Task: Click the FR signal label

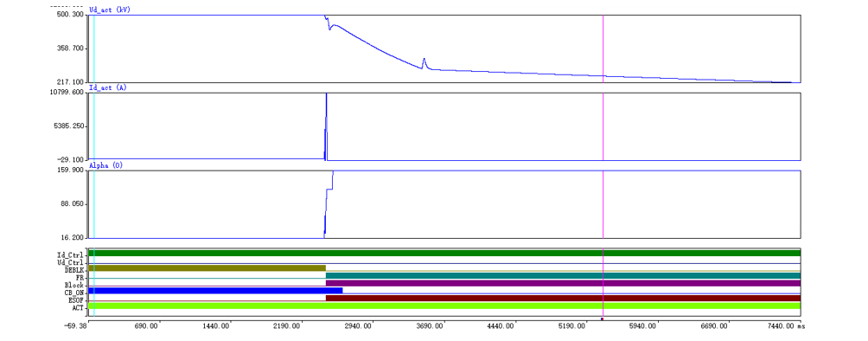Action: coord(80,277)
